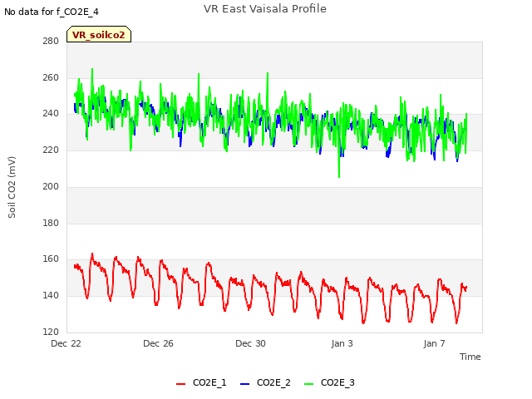Click the chart title VR East Vaisala Profile
532x399 pixels.
[265, 9]
